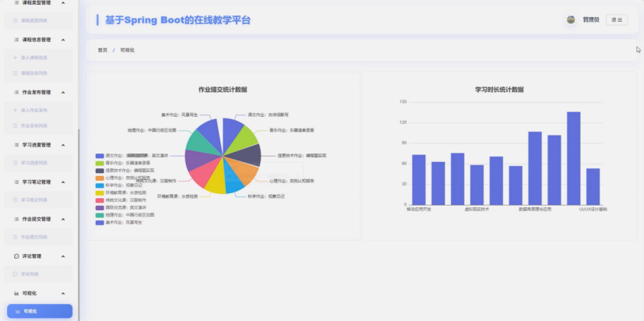Click the list icon beside 课程信息列表

pos(16,73)
